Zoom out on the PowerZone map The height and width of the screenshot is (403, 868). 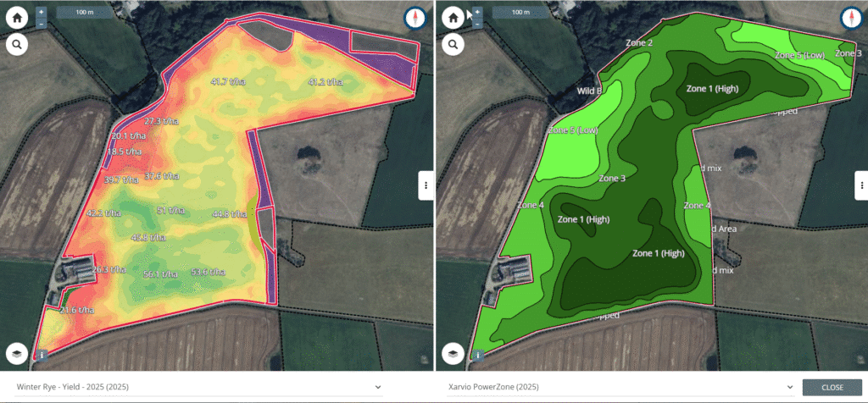pos(478,24)
